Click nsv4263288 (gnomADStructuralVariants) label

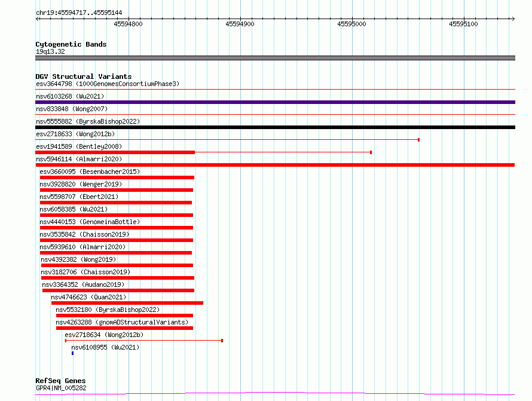tap(122, 322)
